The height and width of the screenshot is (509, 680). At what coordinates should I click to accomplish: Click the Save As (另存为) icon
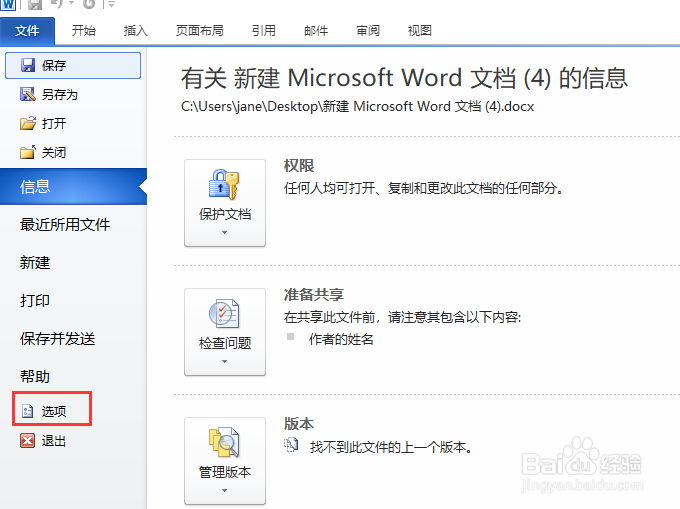(28, 94)
